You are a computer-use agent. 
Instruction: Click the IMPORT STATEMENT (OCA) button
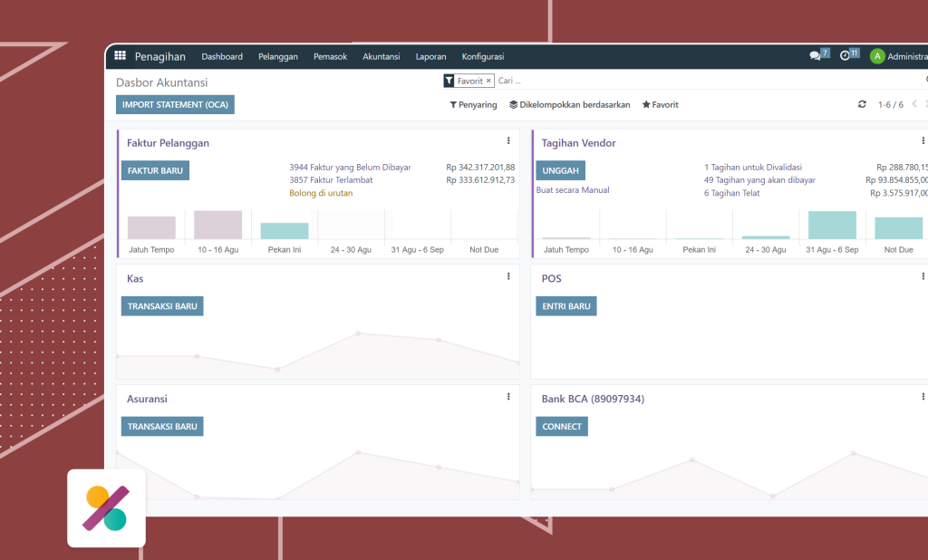pyautogui.click(x=175, y=105)
